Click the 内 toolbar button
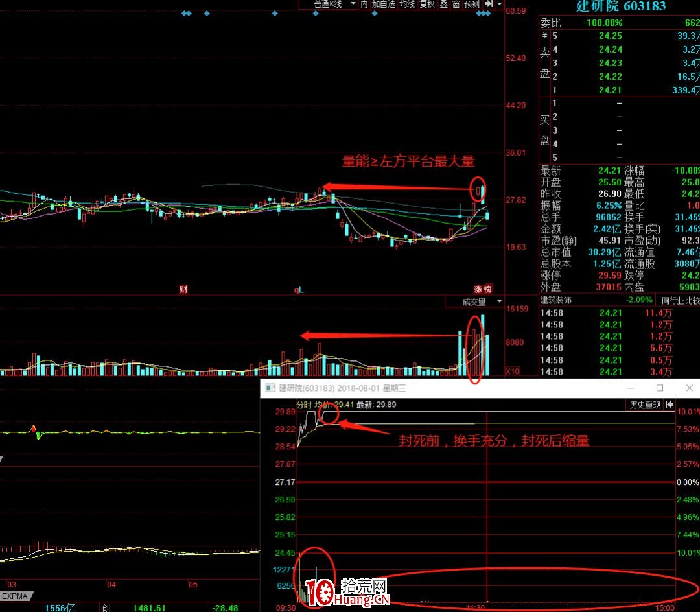The image size is (700, 612). (x=364, y=4)
